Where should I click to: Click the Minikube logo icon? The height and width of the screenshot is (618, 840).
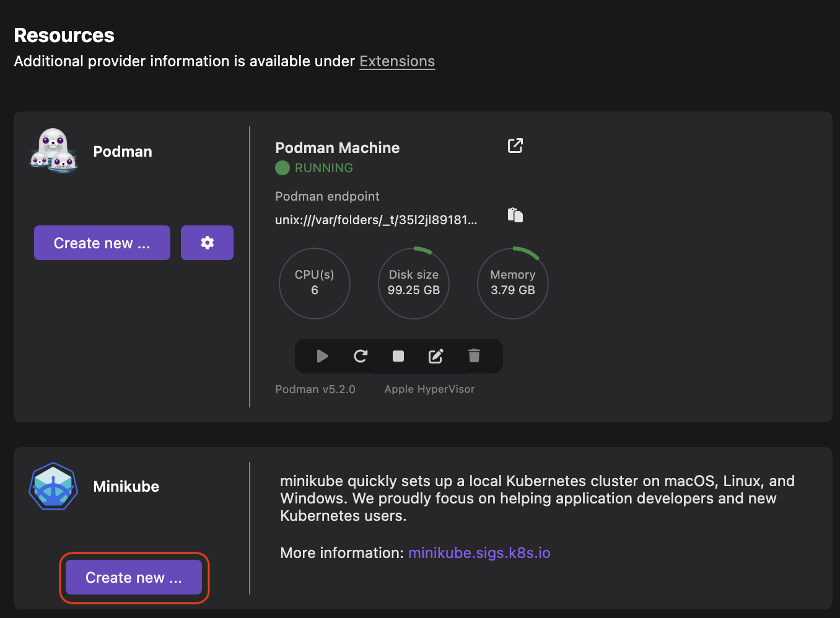[x=53, y=486]
